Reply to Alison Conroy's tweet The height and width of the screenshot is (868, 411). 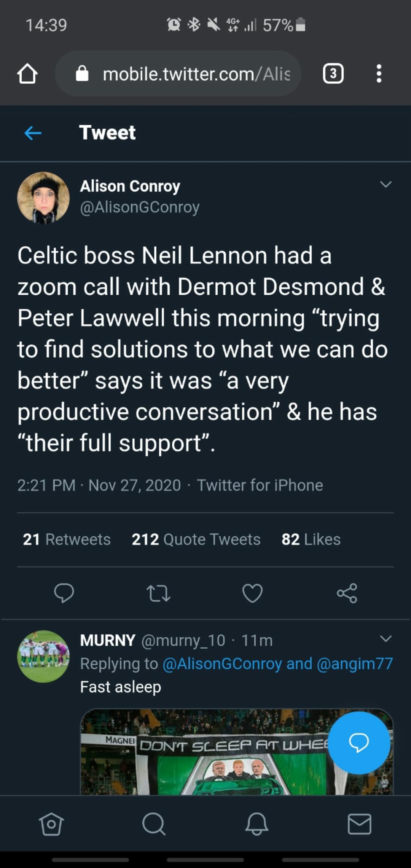tap(64, 593)
